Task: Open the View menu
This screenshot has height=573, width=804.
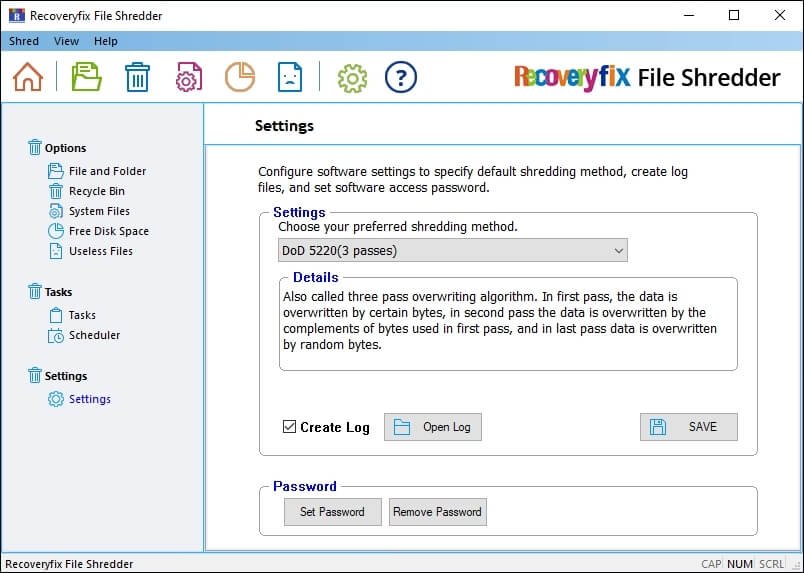Action: point(66,41)
